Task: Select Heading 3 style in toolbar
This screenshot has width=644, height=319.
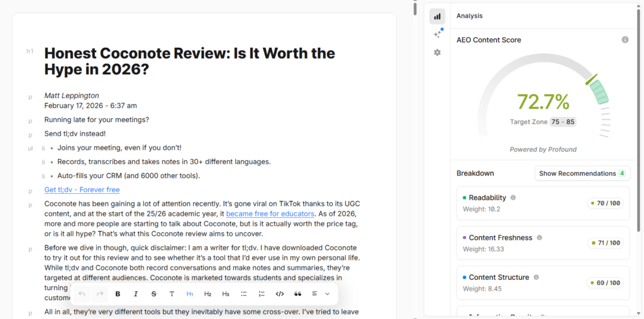Action: [226, 294]
